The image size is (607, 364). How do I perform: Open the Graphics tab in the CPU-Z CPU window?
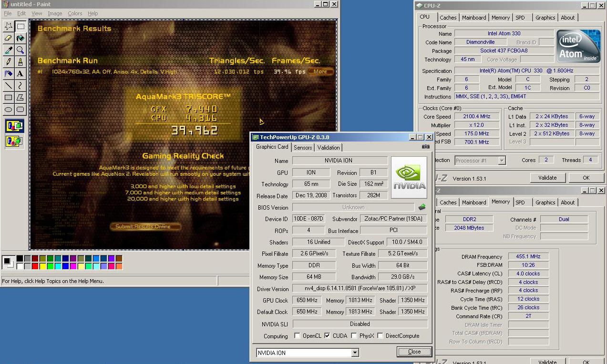[x=545, y=18]
